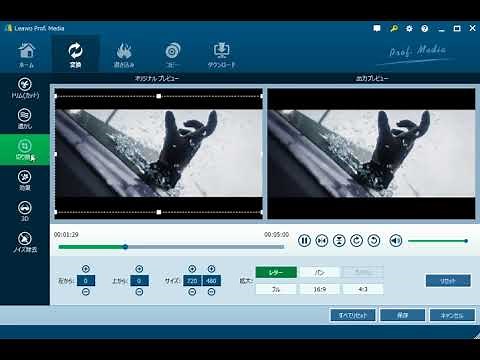The width and height of the screenshot is (480, 360).
Task: Click the left-middle crop handle
Action: [55, 154]
